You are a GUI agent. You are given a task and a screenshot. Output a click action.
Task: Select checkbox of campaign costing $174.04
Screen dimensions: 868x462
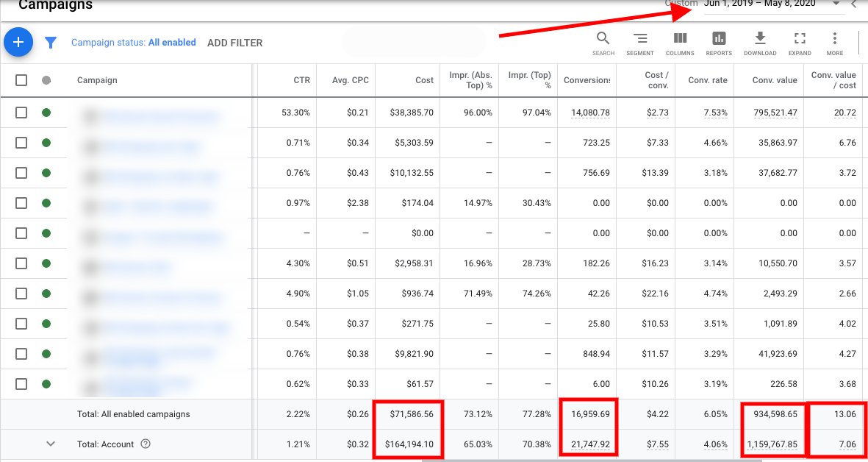click(21, 203)
